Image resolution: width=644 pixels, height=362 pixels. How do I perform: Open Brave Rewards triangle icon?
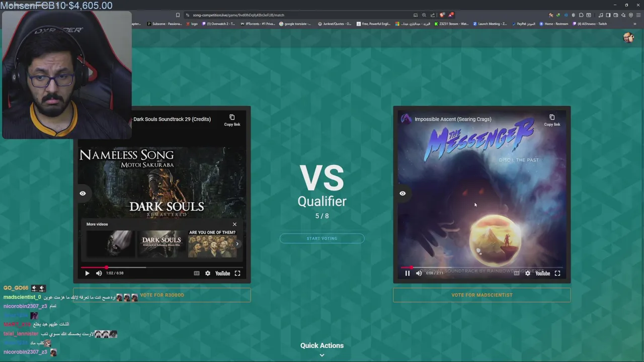click(x=451, y=15)
